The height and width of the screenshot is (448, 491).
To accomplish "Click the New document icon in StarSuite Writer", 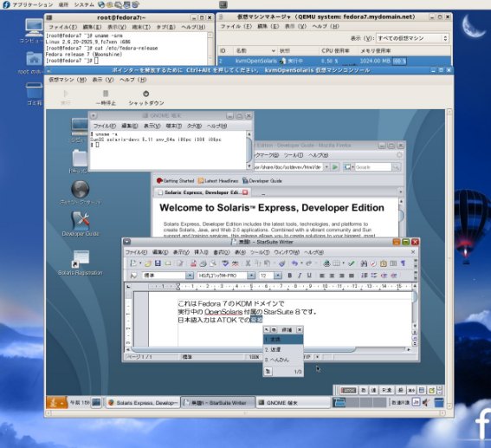I will point(133,263).
